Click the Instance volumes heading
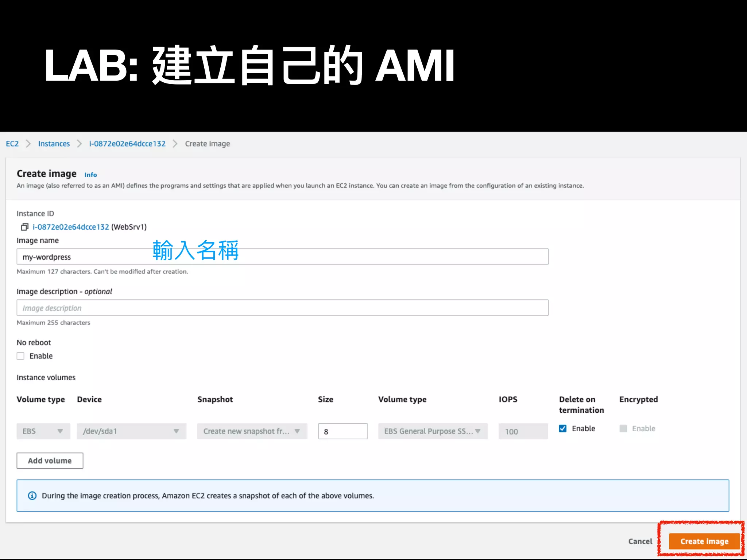Image resolution: width=747 pixels, height=560 pixels. pos(46,378)
